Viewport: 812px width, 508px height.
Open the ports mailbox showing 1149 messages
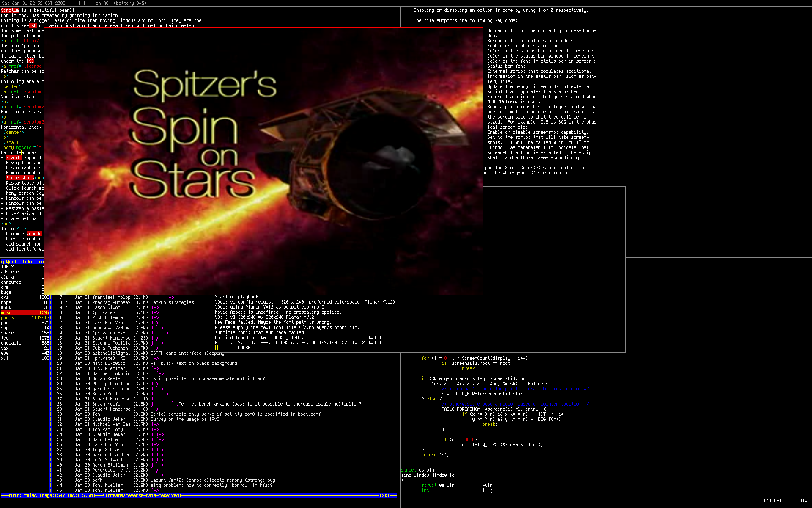tap(8, 317)
